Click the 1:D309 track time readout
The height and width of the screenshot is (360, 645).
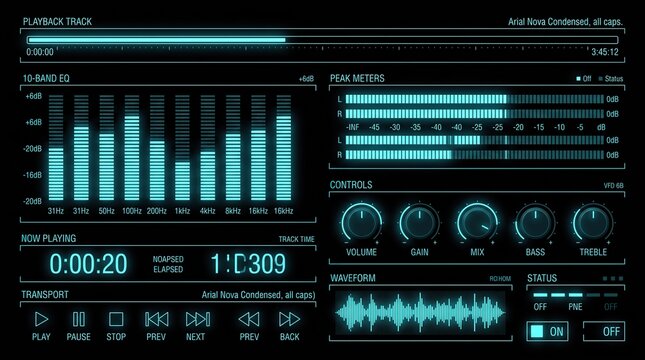(x=248, y=264)
